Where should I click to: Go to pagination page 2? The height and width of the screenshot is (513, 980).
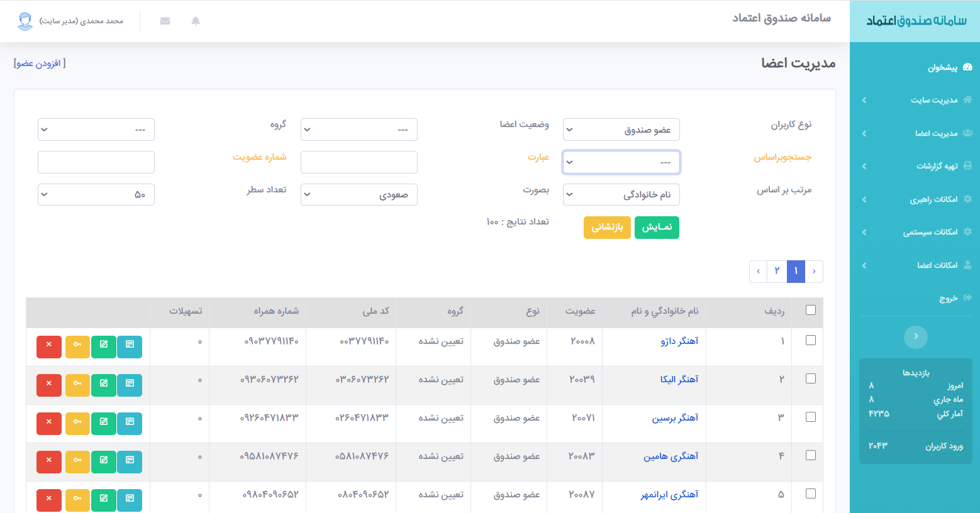pos(777,271)
